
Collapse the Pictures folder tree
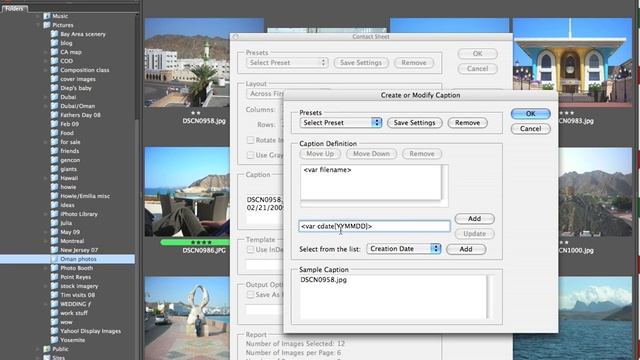[x=38, y=25]
